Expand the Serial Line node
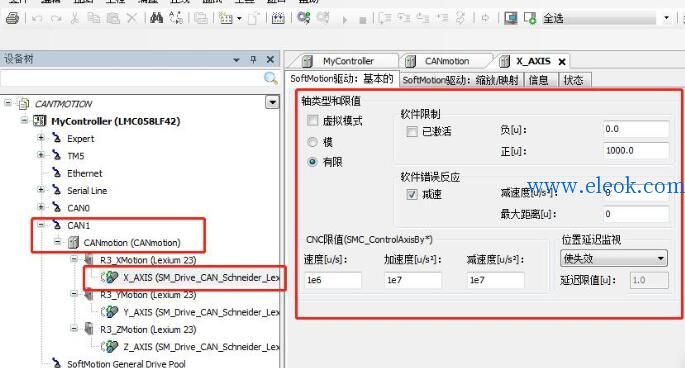Screen dimensions: 685x368 (41, 190)
